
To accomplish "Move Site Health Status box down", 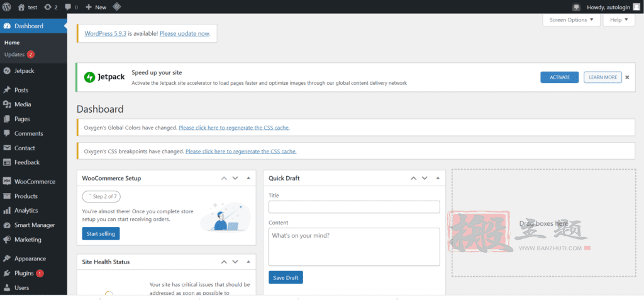I will pos(235,262).
